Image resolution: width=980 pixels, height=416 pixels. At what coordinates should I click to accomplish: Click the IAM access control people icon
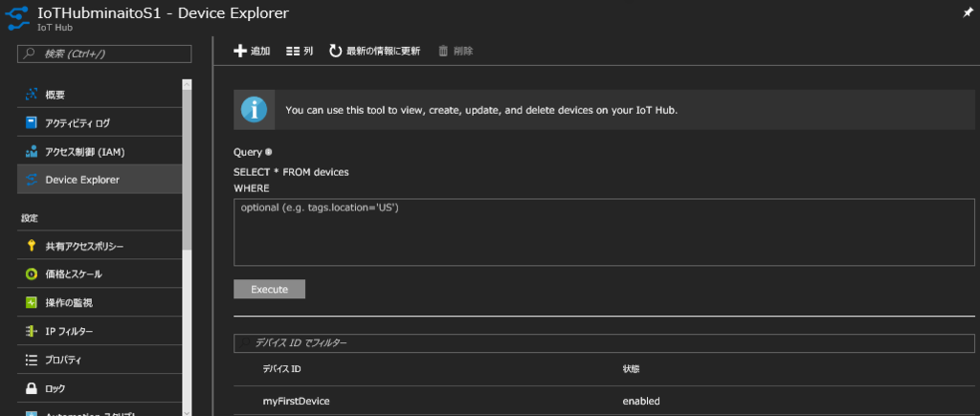tap(32, 152)
